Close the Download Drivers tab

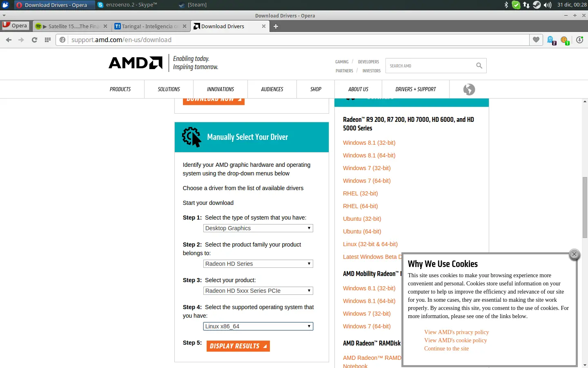click(x=264, y=26)
